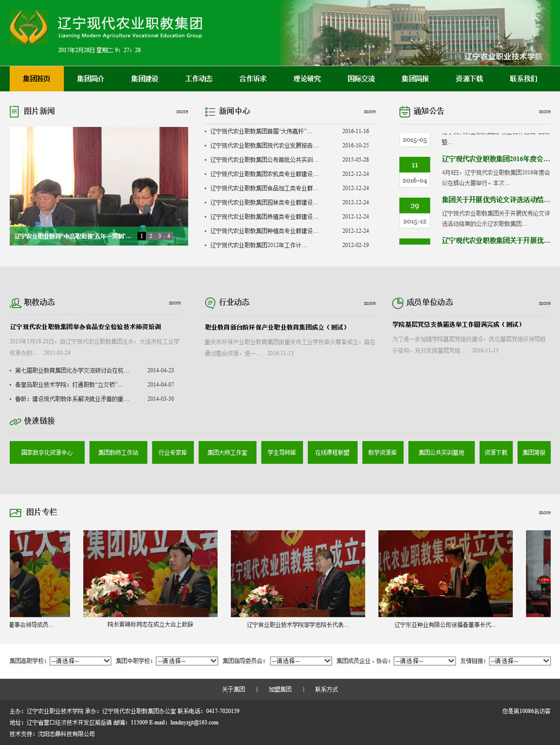560x745 pixels.
Task: Switch news slideshow to slide 2
Action: (x=151, y=236)
